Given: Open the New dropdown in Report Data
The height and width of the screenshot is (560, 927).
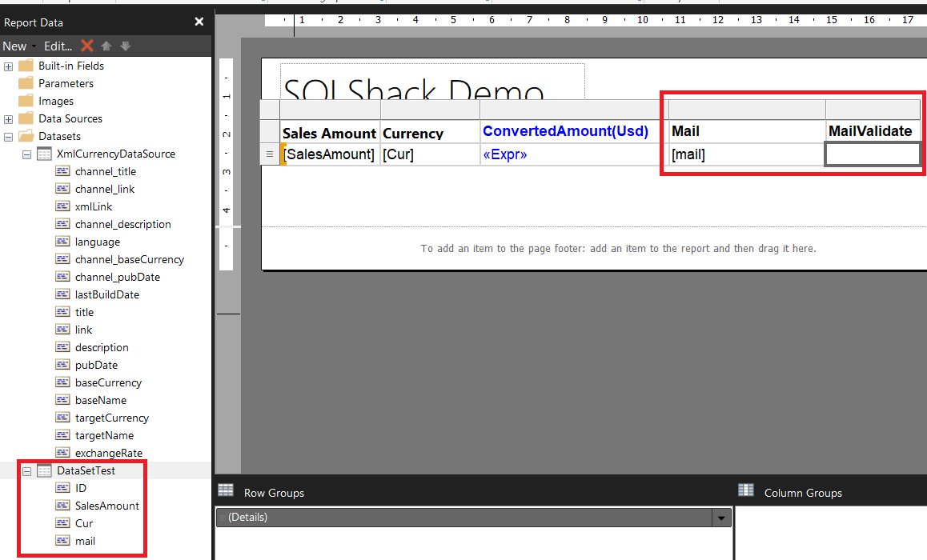Looking at the screenshot, I should (19, 46).
